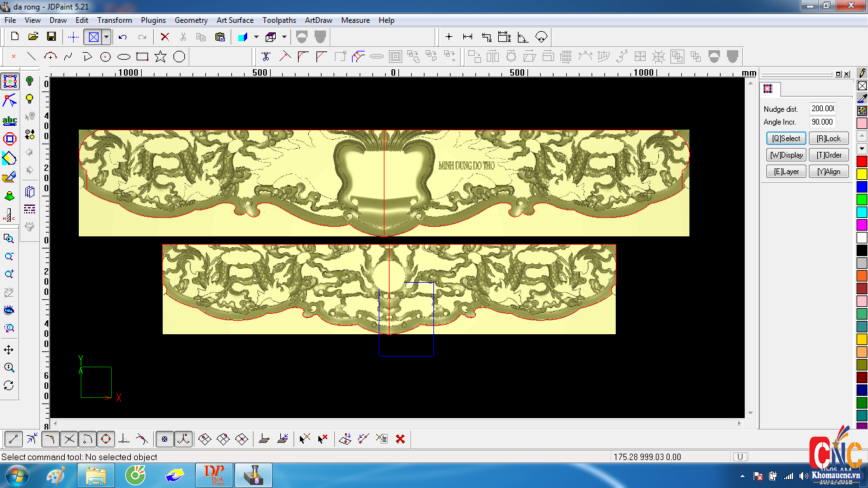Click the [E]Layer button

[x=786, y=172]
